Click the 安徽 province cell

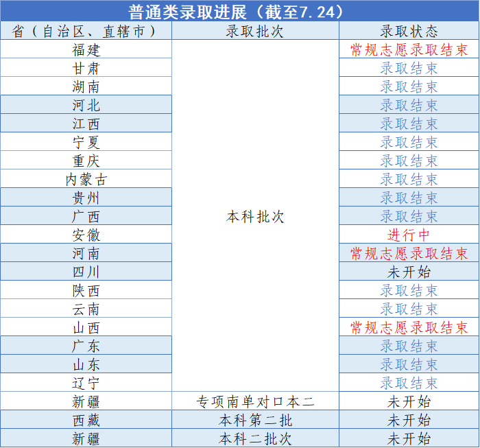pos(86,235)
